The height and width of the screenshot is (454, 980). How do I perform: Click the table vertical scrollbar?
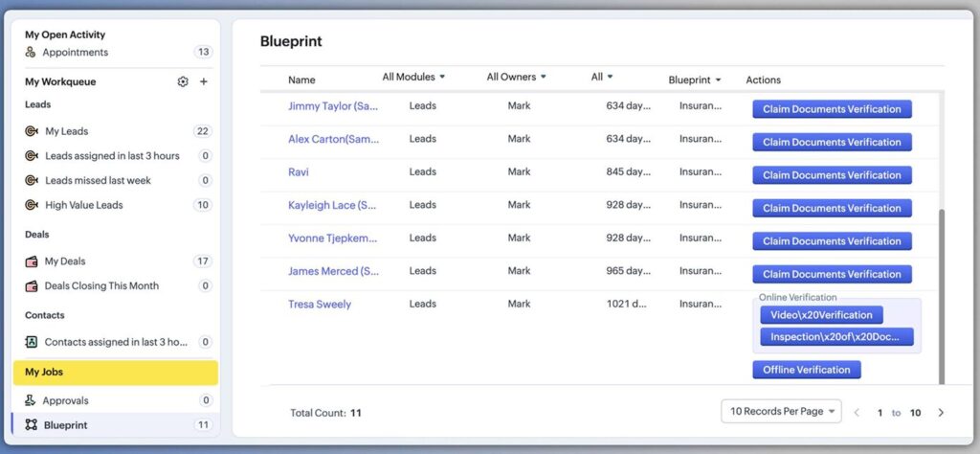click(942, 297)
